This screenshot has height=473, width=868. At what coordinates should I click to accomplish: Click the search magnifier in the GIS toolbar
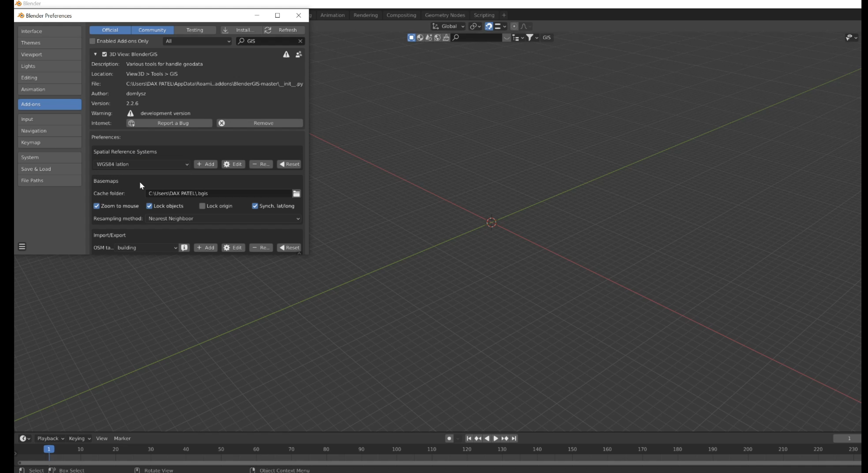tap(456, 38)
